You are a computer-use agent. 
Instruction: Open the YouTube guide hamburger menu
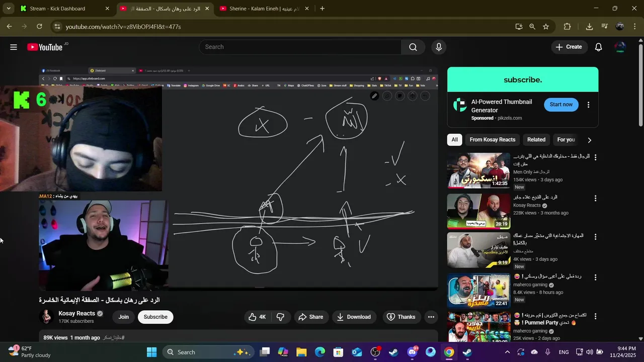[14, 47]
